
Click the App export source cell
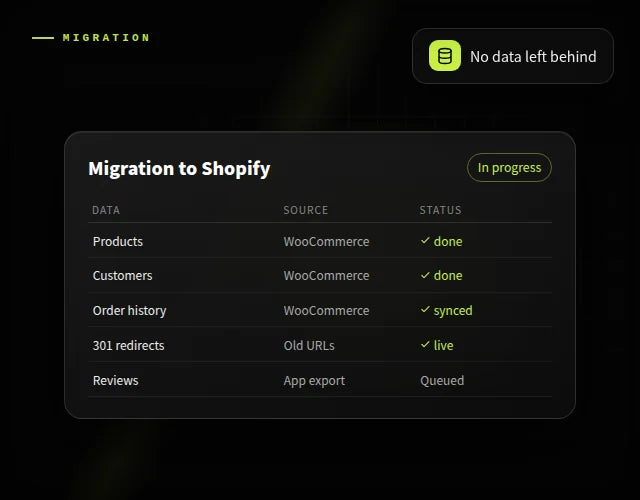tap(314, 381)
